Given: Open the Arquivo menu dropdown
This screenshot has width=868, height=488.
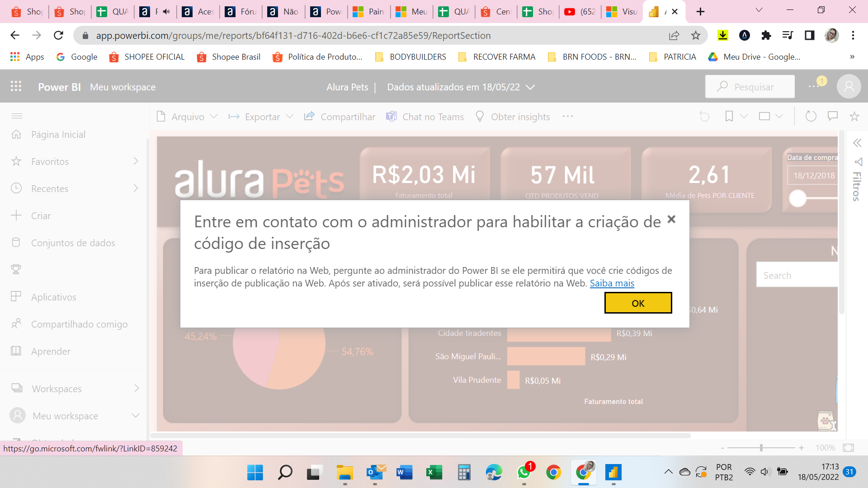Looking at the screenshot, I should click(187, 117).
